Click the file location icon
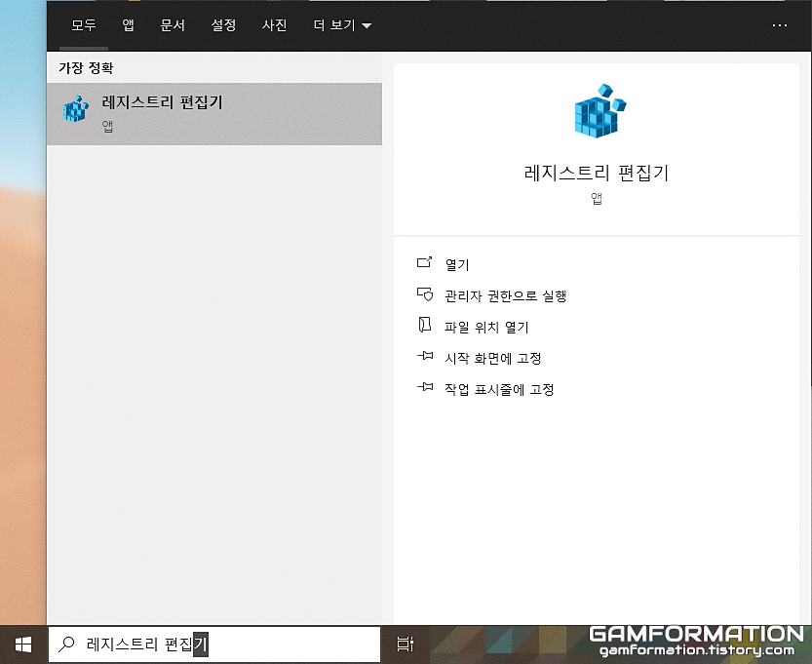 pyautogui.click(x=425, y=325)
